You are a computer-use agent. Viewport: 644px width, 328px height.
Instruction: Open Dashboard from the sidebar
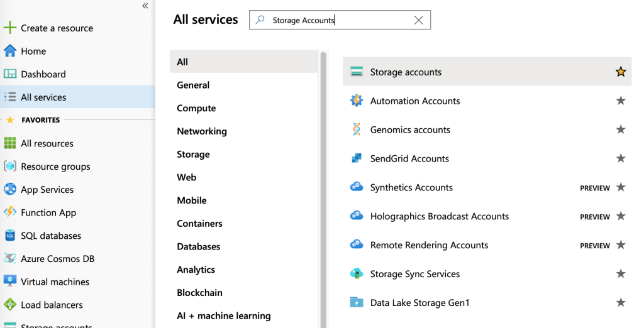(x=43, y=74)
